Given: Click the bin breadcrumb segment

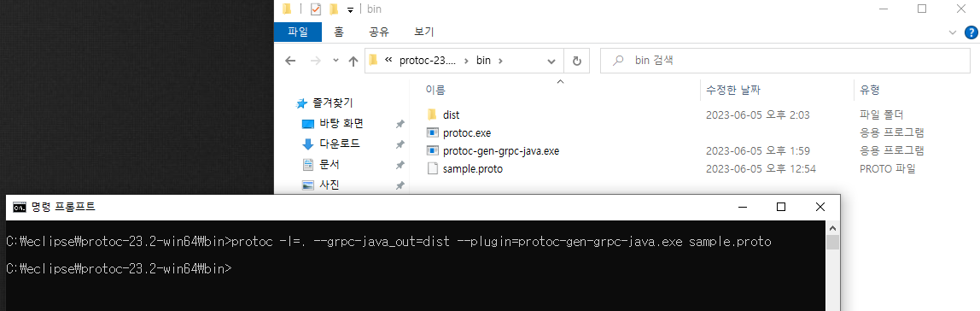Looking at the screenshot, I should click(484, 61).
